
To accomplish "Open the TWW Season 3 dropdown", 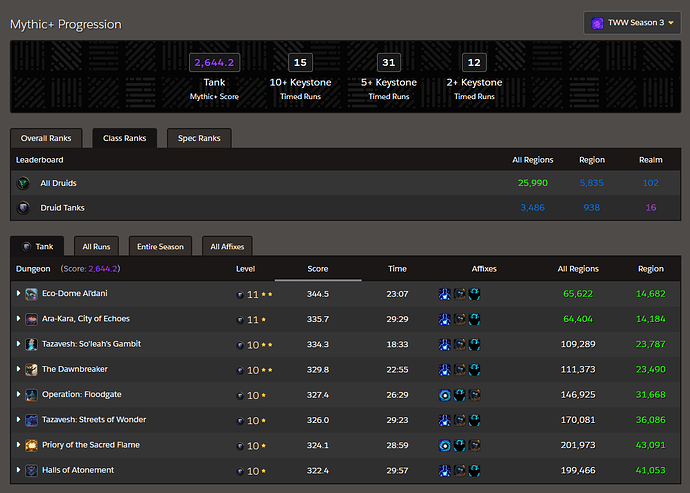I will coord(632,23).
